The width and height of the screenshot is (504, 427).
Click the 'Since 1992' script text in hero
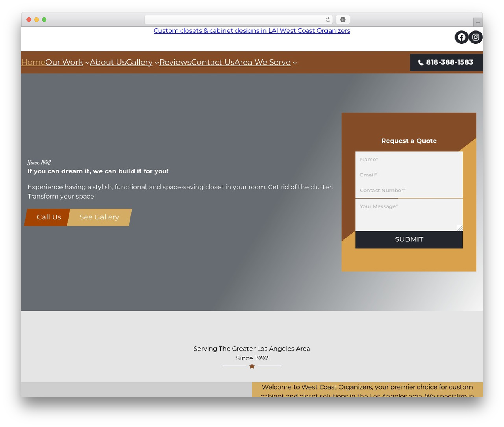point(39,162)
